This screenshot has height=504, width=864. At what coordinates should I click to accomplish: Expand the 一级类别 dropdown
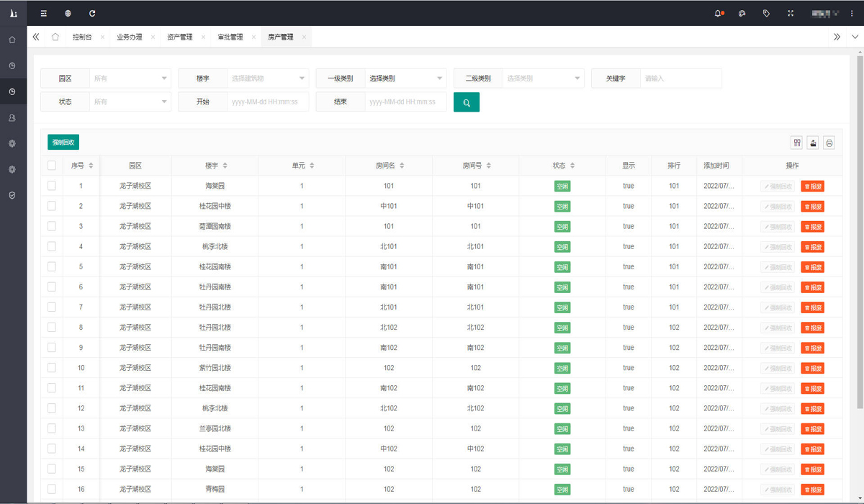click(405, 78)
